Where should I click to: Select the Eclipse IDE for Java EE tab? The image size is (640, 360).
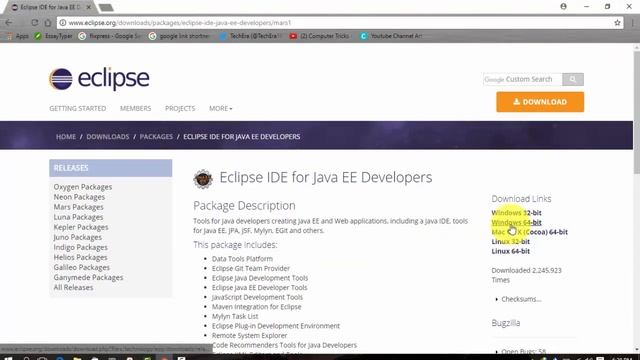click(x=50, y=7)
